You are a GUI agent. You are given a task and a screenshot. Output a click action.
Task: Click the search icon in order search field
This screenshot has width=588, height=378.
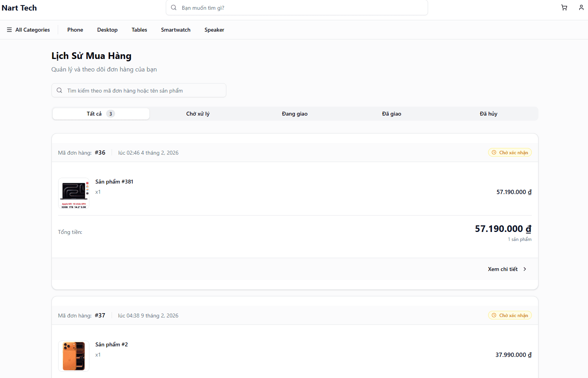[x=59, y=90]
